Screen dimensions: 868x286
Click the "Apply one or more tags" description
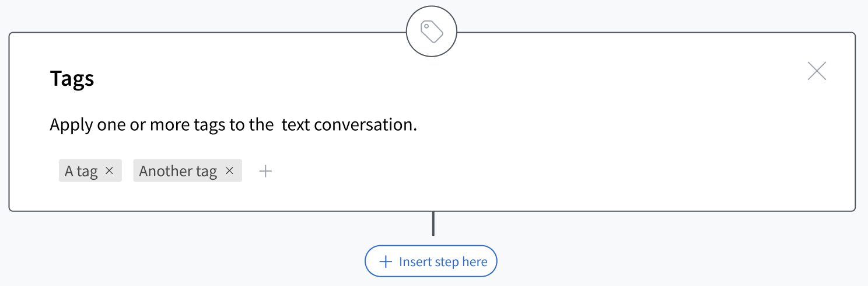coord(233,125)
